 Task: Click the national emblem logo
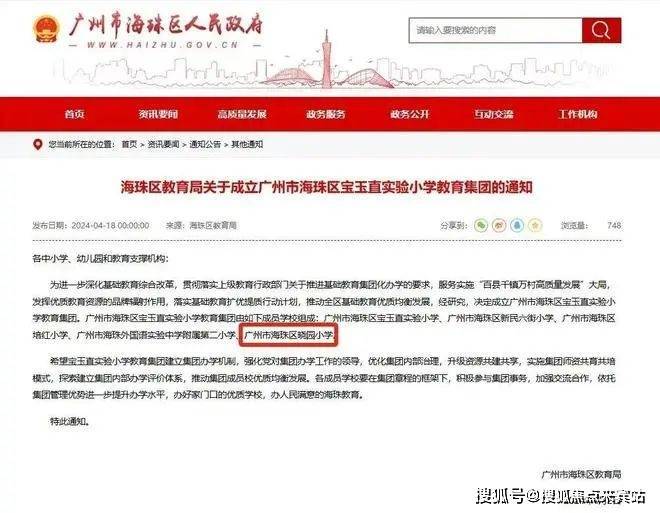pos(46,29)
